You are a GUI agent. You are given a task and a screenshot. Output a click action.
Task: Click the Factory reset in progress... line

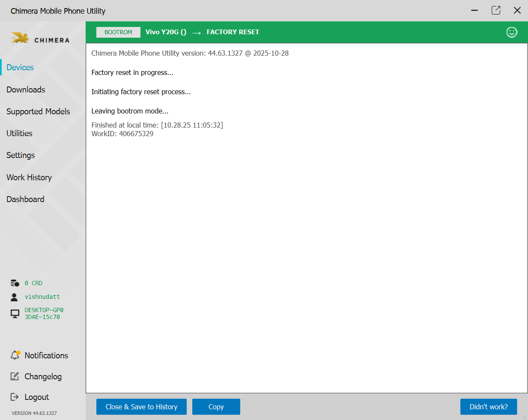[x=132, y=72]
